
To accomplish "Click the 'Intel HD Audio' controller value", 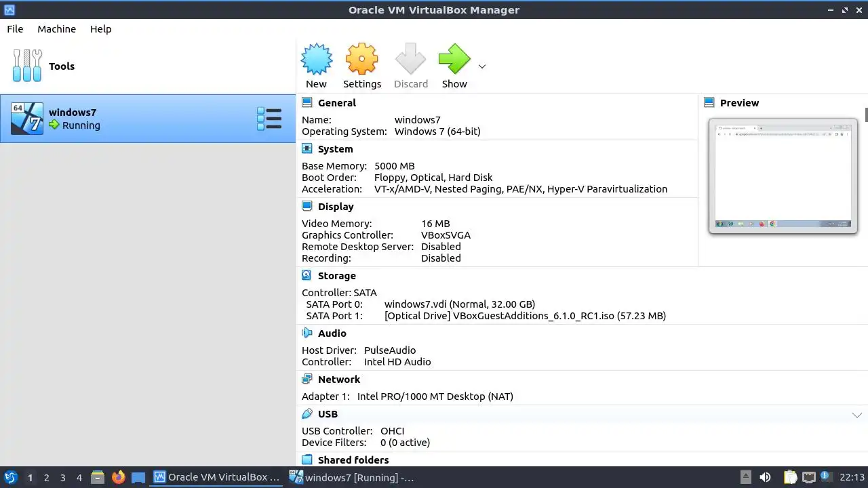I will click(x=397, y=362).
